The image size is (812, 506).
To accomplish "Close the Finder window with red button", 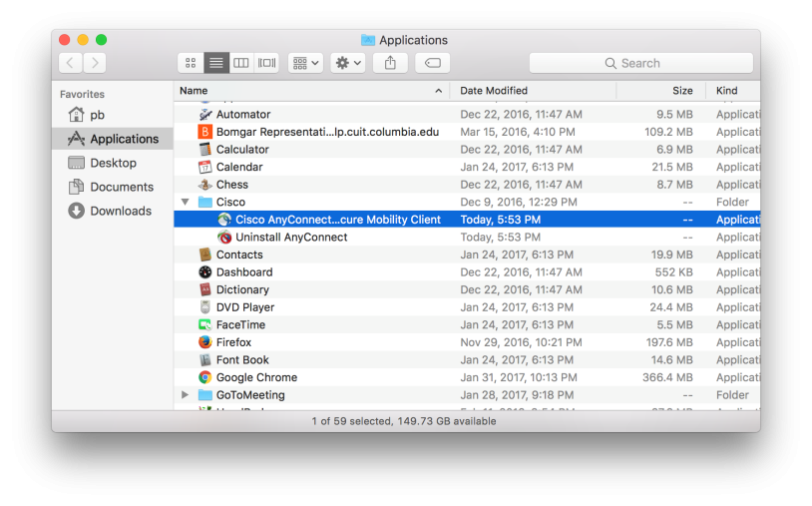I will pyautogui.click(x=64, y=40).
